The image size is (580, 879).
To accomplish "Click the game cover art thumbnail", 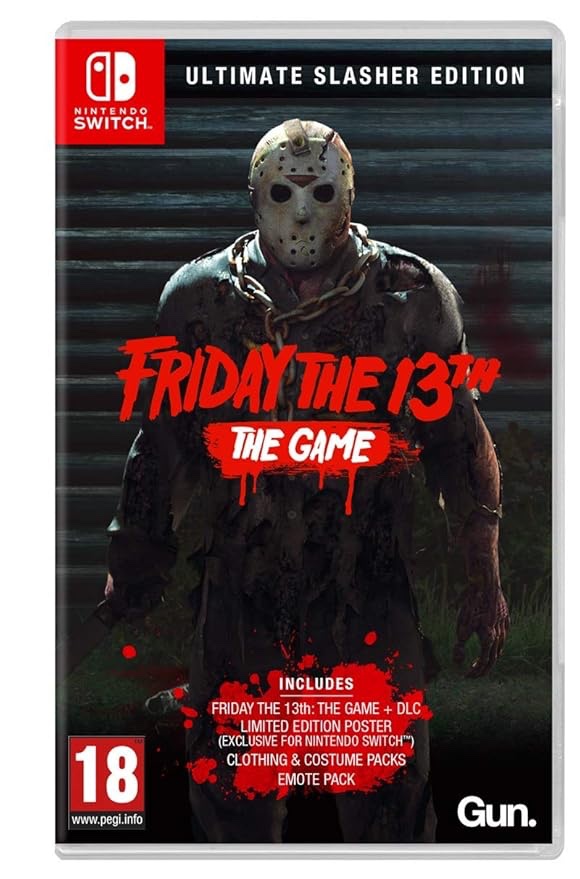I will (x=305, y=440).
